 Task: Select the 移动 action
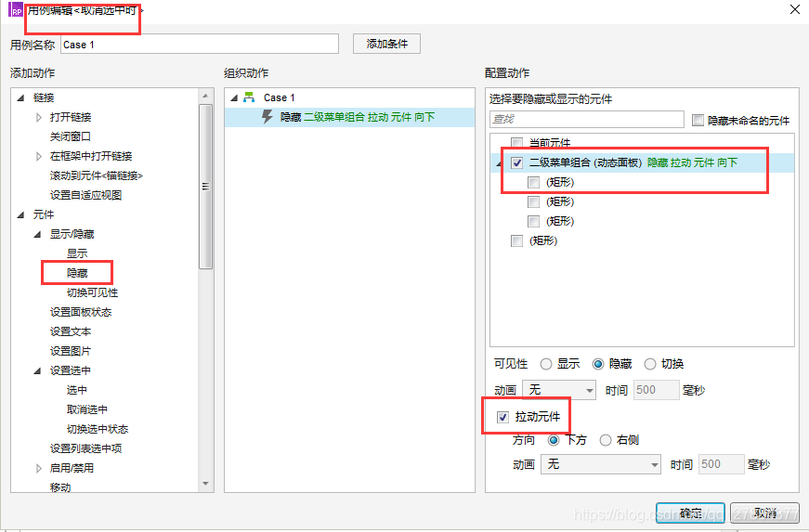(x=60, y=487)
